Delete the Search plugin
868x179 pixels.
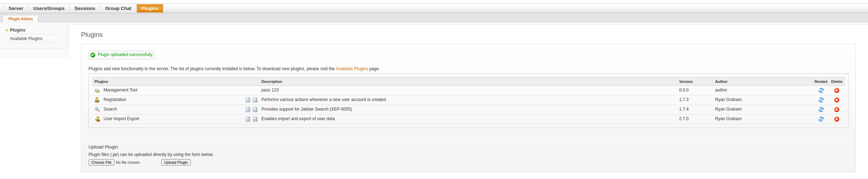836,110
